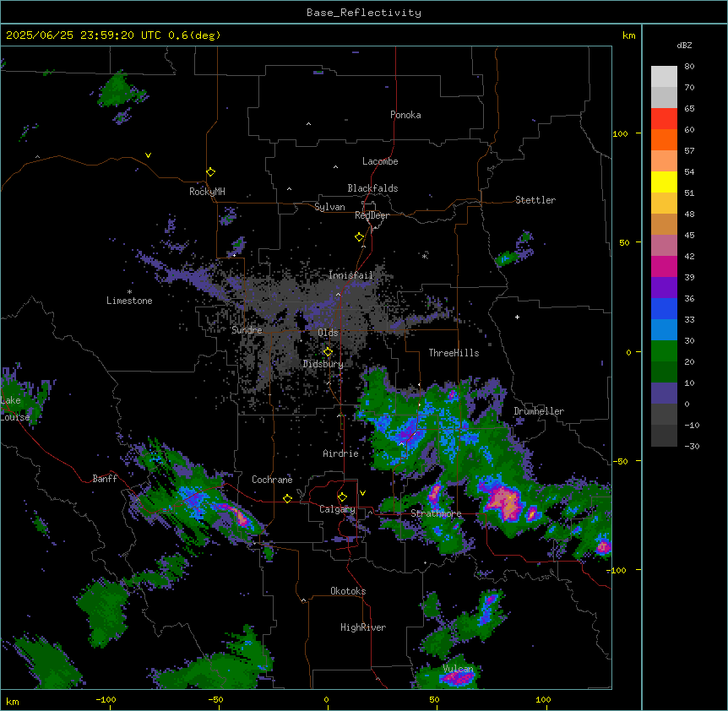The width and height of the screenshot is (728, 711).
Task: Click the white plus marker east of ThreeHills
Action: 517,317
